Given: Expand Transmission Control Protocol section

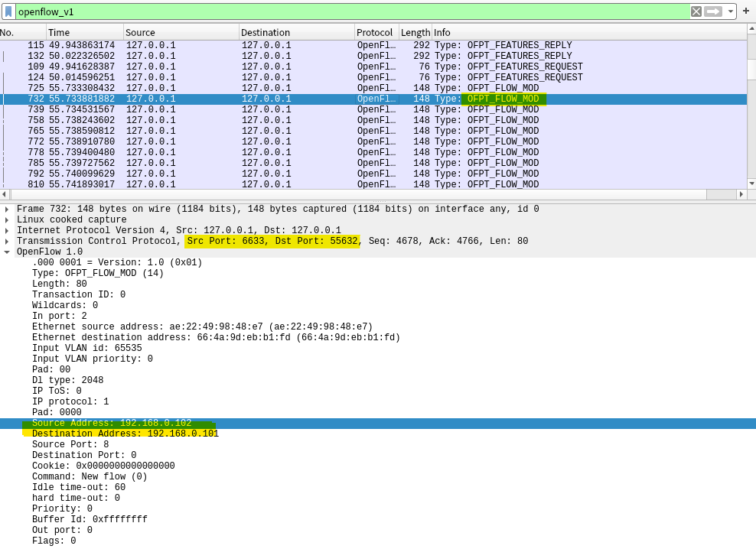Looking at the screenshot, I should 7,241.
